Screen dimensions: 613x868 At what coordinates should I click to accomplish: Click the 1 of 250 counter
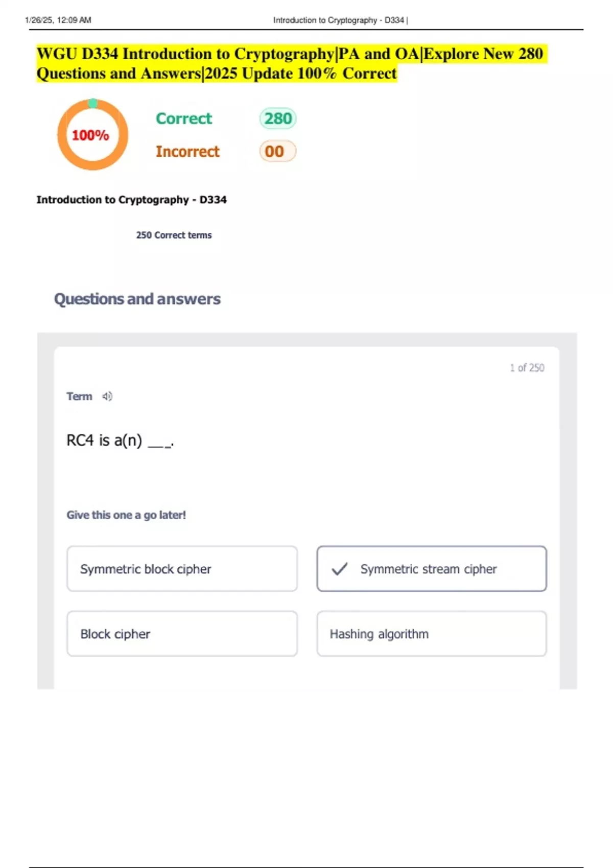(527, 368)
